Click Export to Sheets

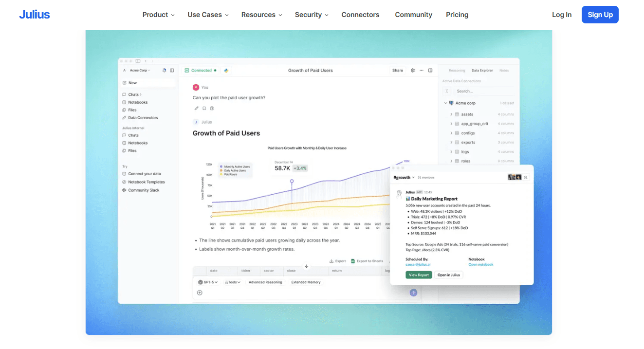[x=367, y=261]
